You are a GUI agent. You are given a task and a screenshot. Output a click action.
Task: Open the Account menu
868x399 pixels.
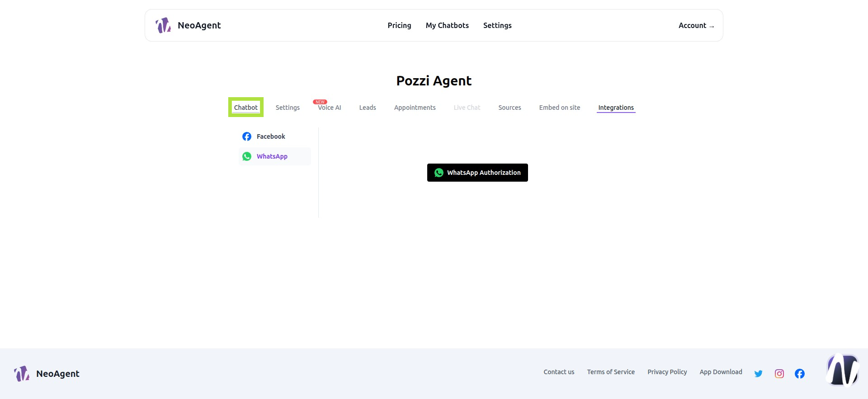pos(696,25)
